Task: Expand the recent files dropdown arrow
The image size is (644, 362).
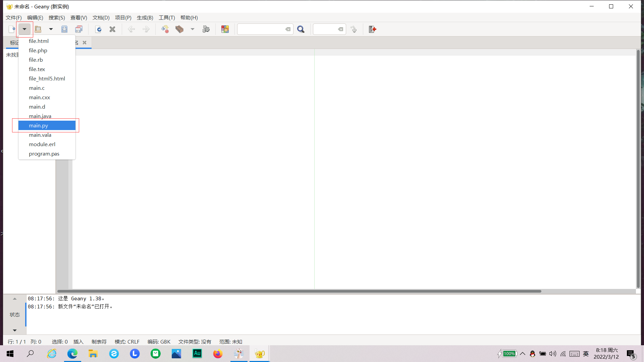Action: 51,29
